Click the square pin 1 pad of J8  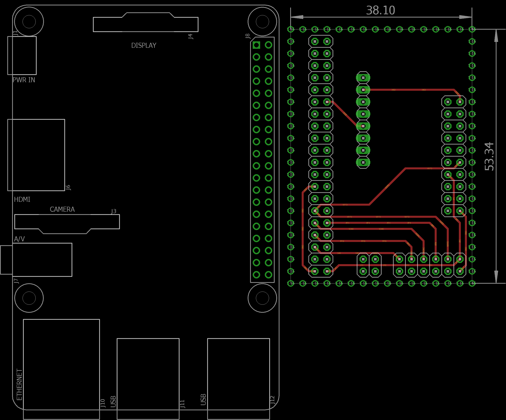(x=256, y=45)
